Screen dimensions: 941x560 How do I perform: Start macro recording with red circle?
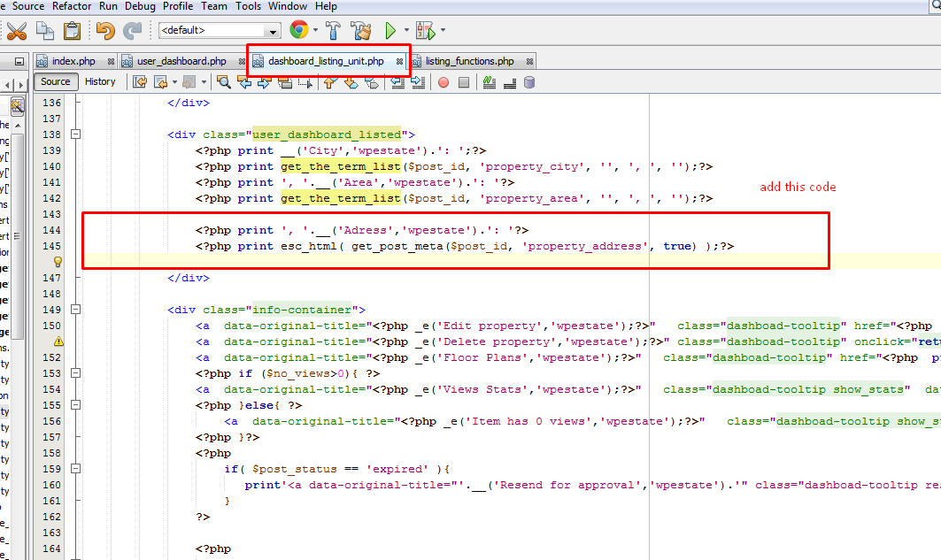click(443, 82)
